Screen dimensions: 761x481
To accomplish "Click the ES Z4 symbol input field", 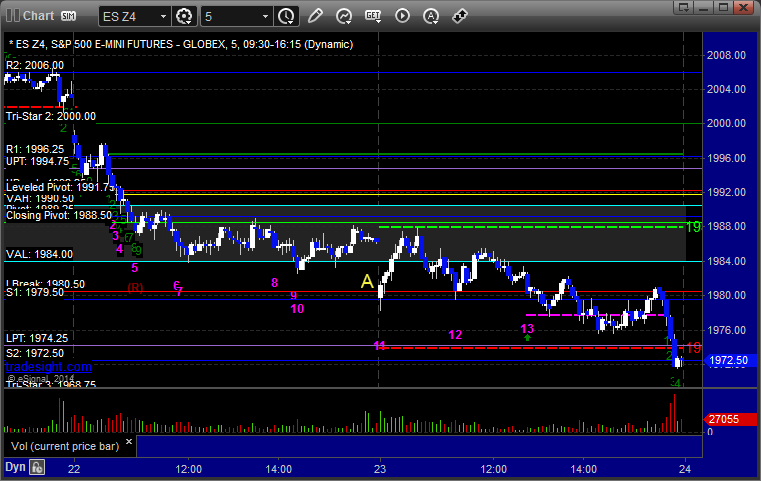I will (x=128, y=17).
